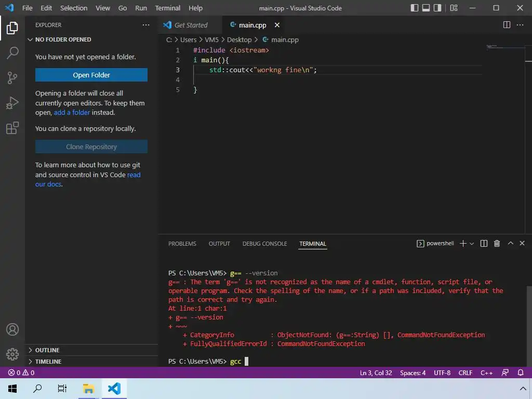Open the Go menu
The image size is (532, 399).
tap(123, 8)
